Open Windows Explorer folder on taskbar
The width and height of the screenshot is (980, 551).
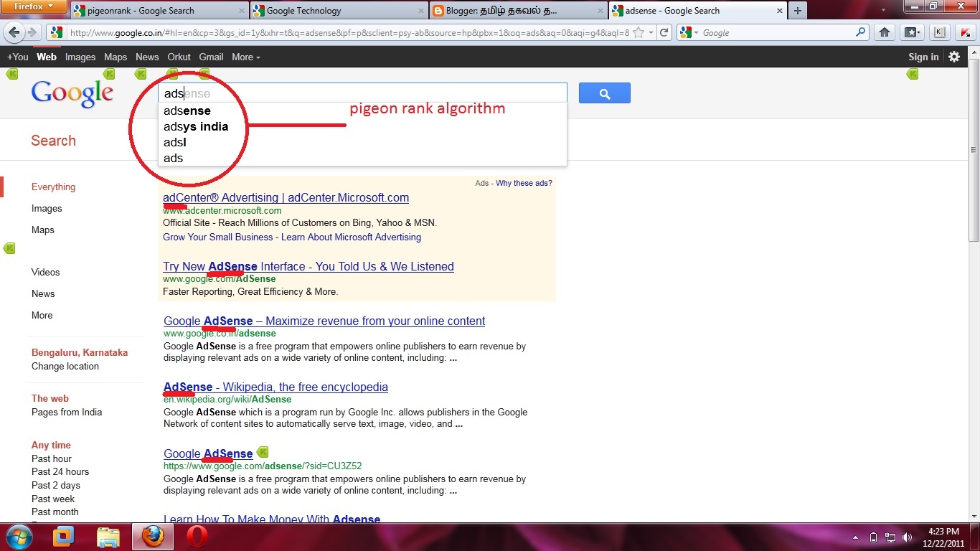(x=108, y=537)
